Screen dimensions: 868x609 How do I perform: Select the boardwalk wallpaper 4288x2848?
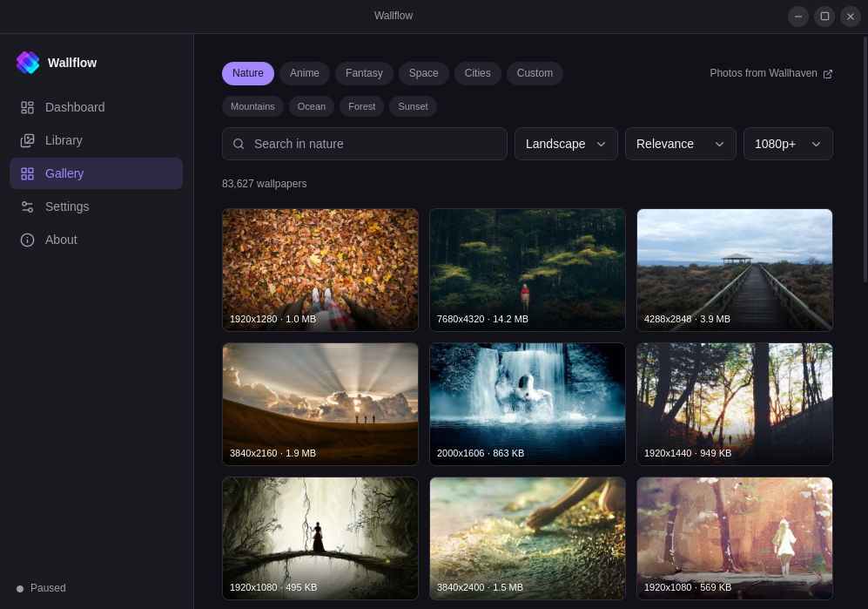point(735,270)
